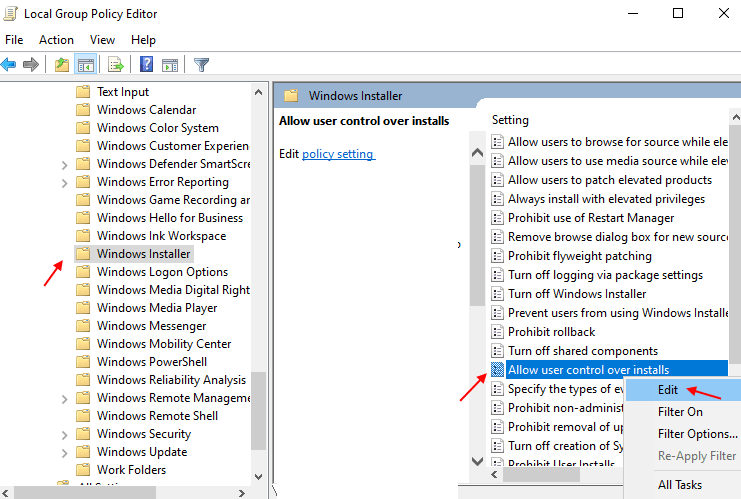Click the tree pane horizontal scroll right arrow
Viewport: 741px width, 499px height.
coord(242,493)
